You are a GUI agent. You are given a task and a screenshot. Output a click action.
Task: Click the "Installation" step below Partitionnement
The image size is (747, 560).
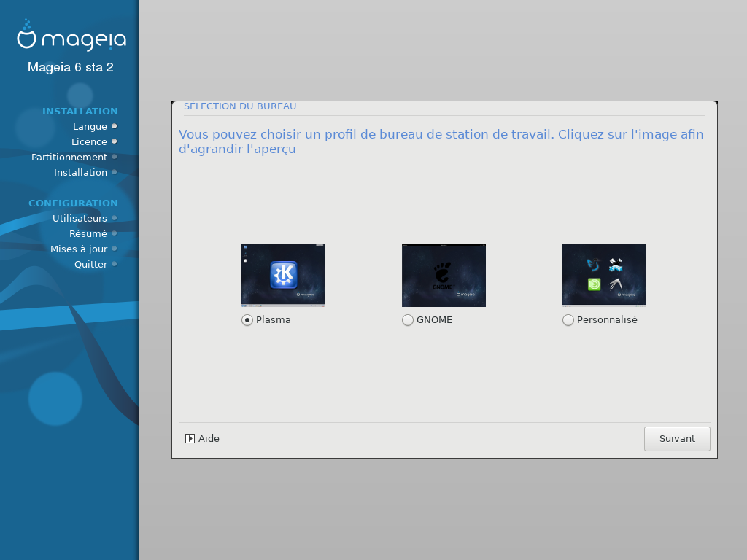[x=80, y=172]
